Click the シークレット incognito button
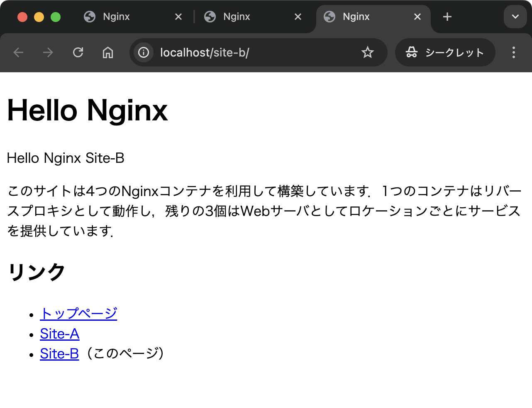Image resolution: width=532 pixels, height=408 pixels. 445,52
